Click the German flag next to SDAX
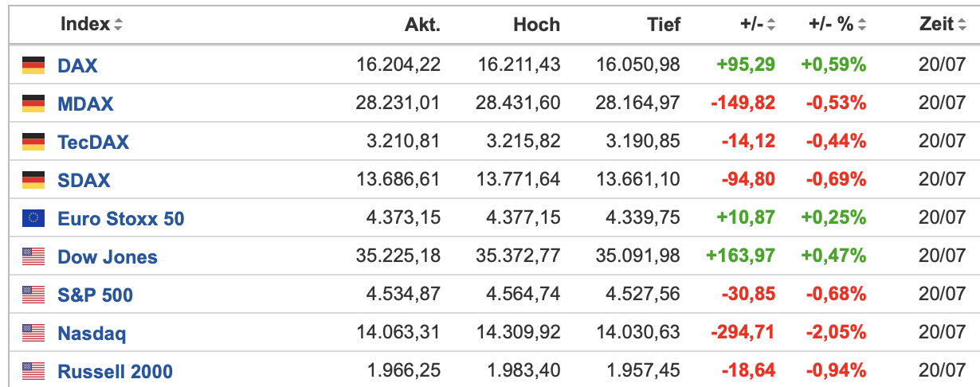Image resolution: width=980 pixels, height=387 pixels. [x=33, y=180]
